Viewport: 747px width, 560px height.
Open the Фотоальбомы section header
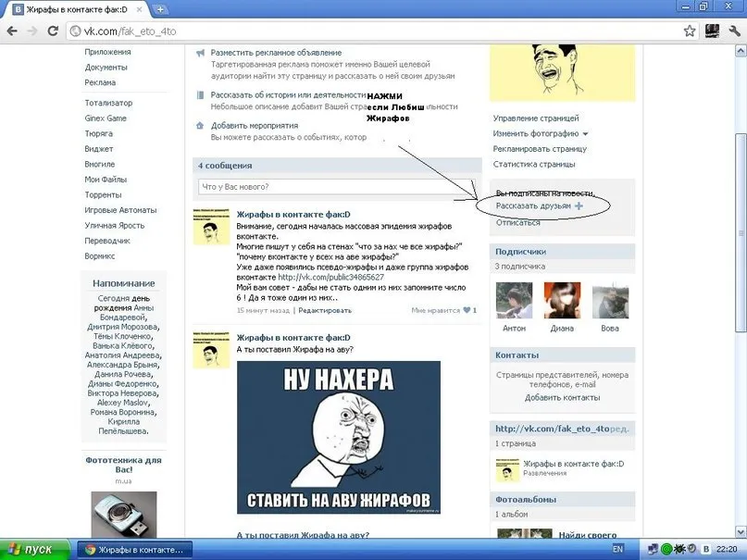click(x=562, y=500)
